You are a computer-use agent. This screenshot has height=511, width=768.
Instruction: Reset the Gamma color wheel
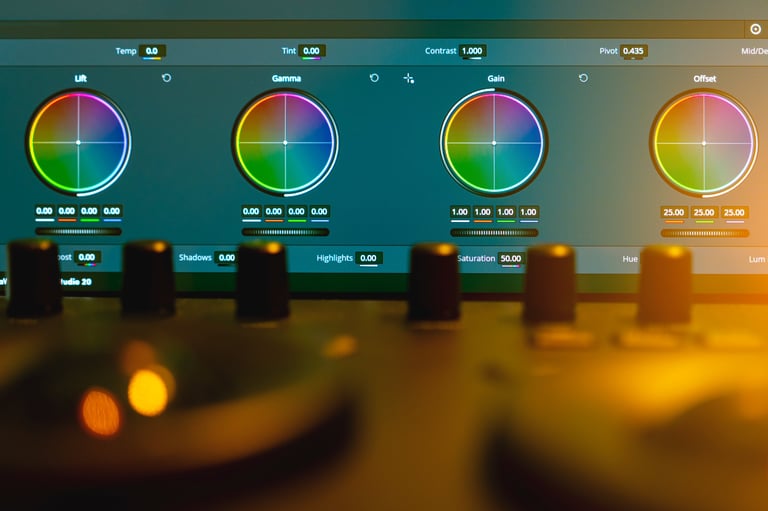click(x=374, y=78)
